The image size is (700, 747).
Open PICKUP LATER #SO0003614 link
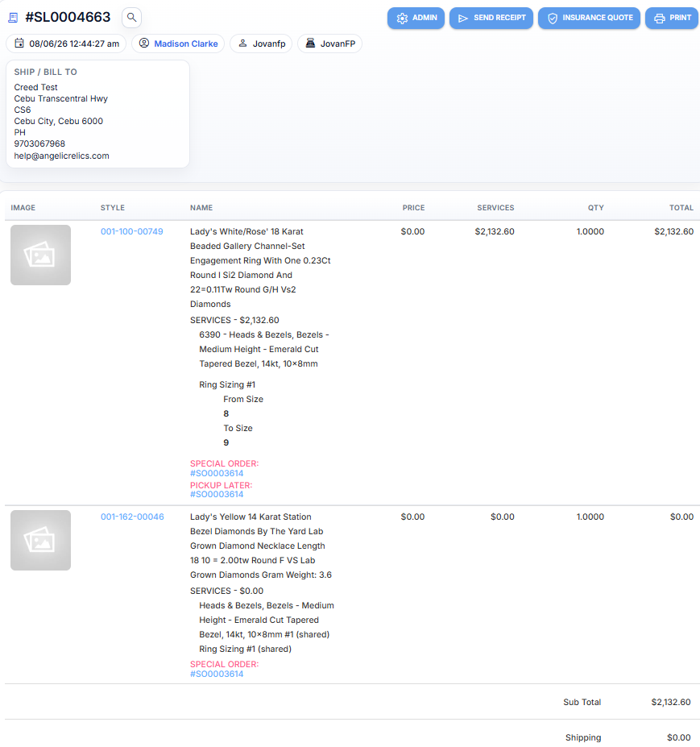(x=217, y=494)
